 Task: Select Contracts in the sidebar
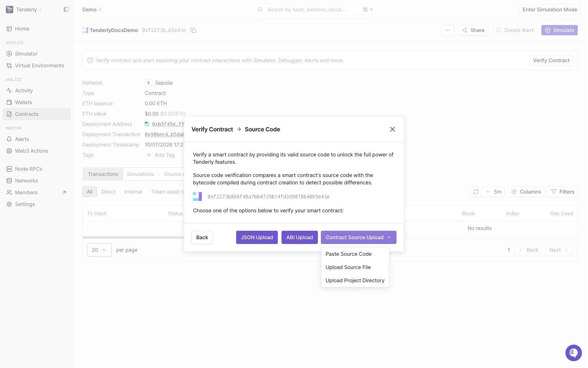tap(37, 114)
